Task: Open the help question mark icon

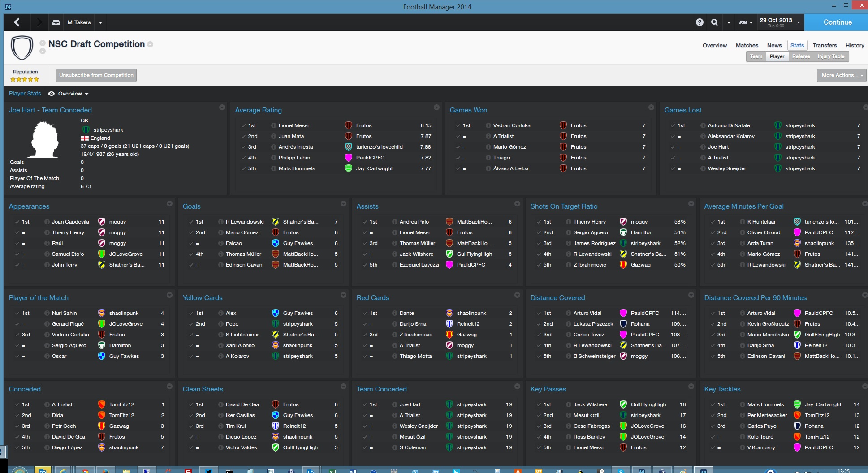Action: pos(700,22)
